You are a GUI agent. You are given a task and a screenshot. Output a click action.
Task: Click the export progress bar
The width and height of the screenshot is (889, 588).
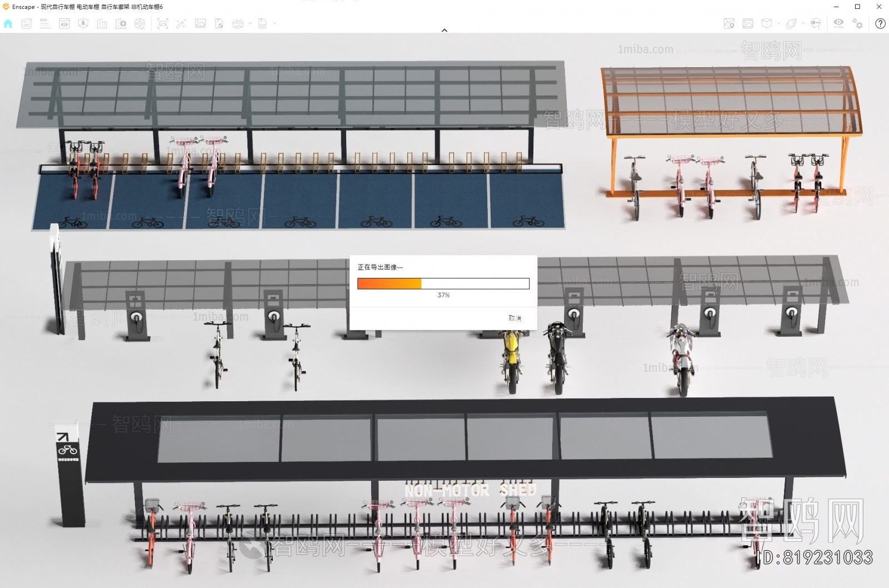pyautogui.click(x=443, y=284)
